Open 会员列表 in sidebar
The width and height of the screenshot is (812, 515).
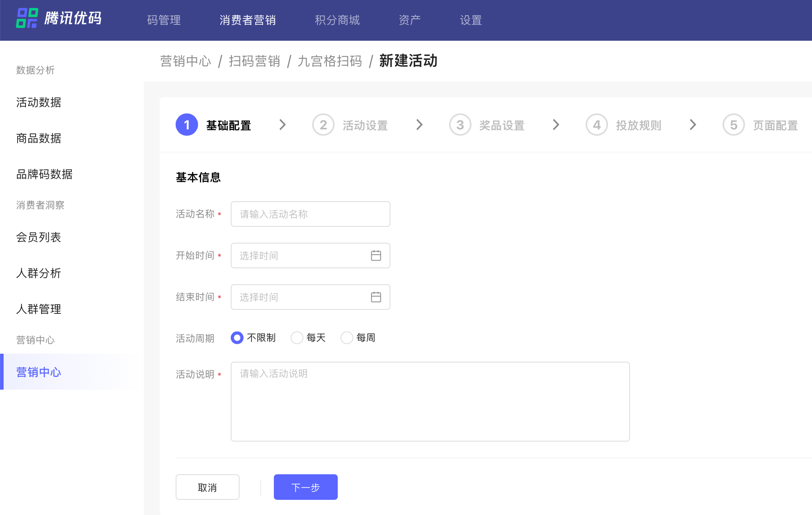[x=39, y=238]
